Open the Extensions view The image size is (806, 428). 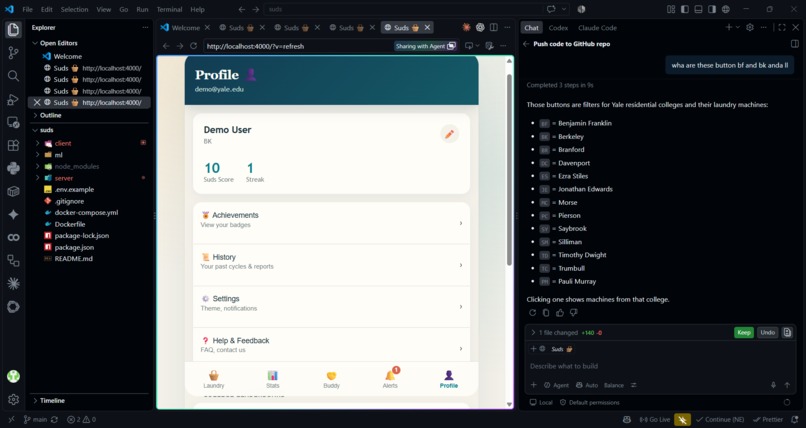[x=13, y=145]
